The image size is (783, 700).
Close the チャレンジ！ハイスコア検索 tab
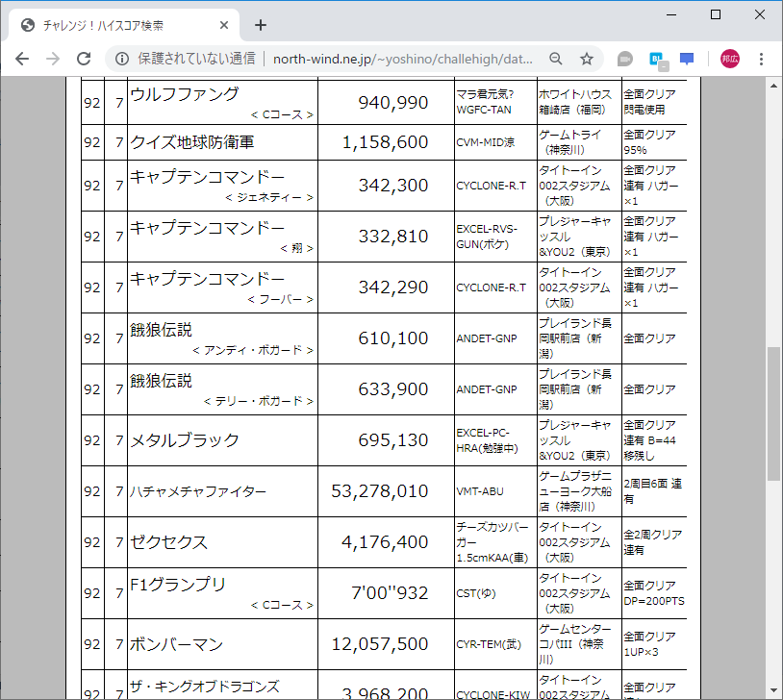224,25
